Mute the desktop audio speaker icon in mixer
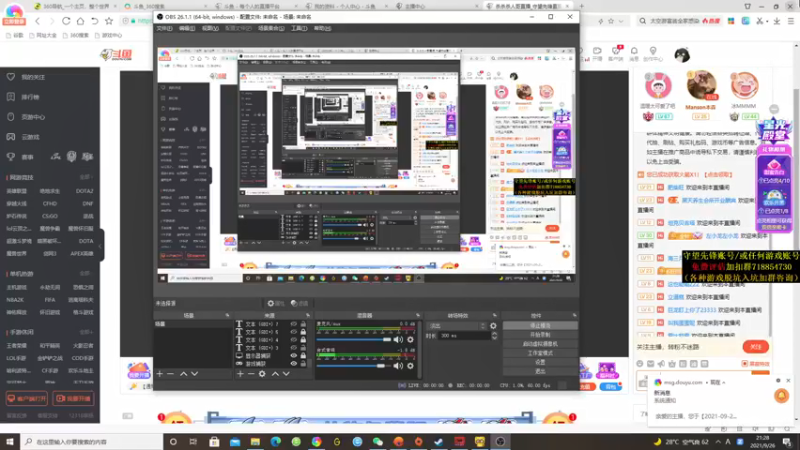Screen dimensions: 800x450 point(398,366)
